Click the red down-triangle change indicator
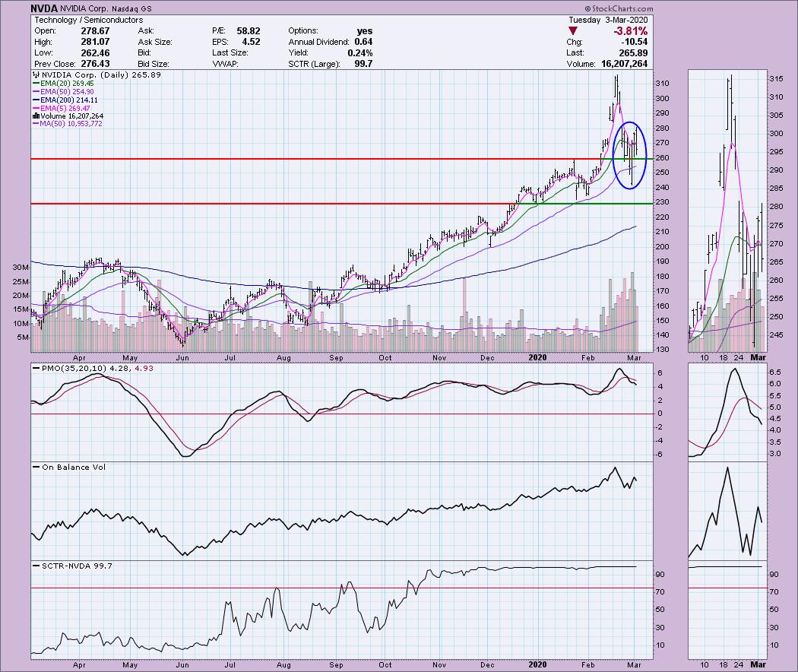Image resolution: width=798 pixels, height=672 pixels. pyautogui.click(x=573, y=31)
